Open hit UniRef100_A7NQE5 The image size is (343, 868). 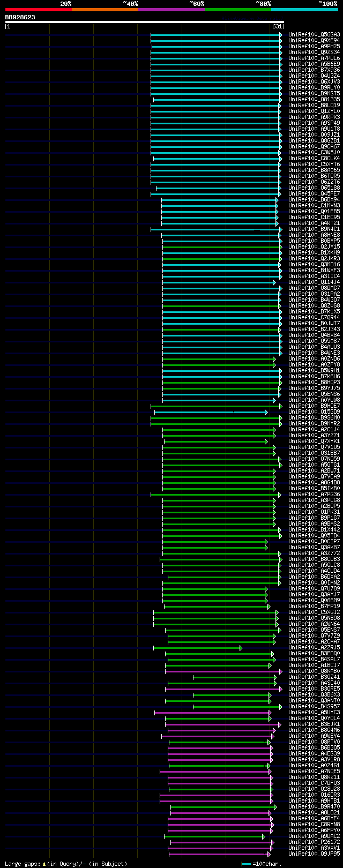[x=314, y=771]
